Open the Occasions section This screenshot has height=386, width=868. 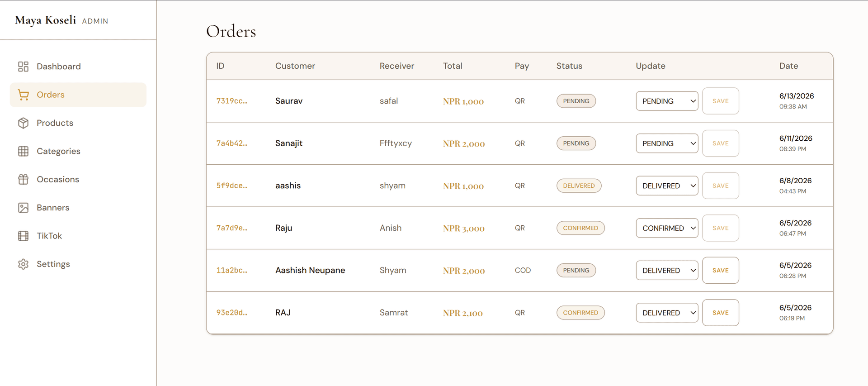coord(78,179)
